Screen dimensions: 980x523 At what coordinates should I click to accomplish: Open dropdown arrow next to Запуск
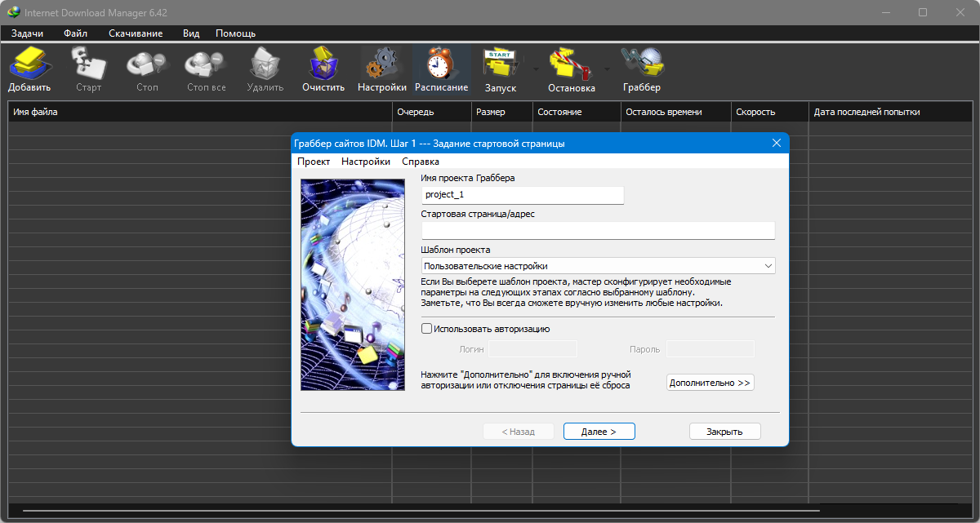coord(536,69)
